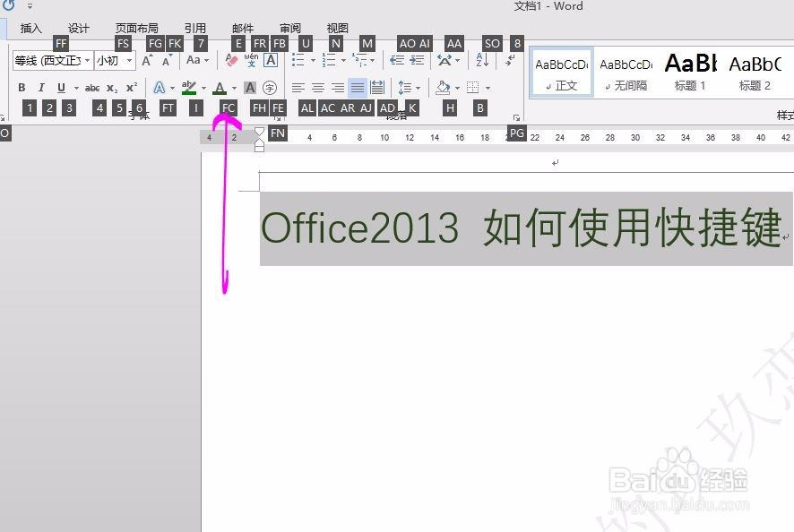Expand numbering library dropdown arrow
Screen dimensions: 794x532
coord(343,61)
